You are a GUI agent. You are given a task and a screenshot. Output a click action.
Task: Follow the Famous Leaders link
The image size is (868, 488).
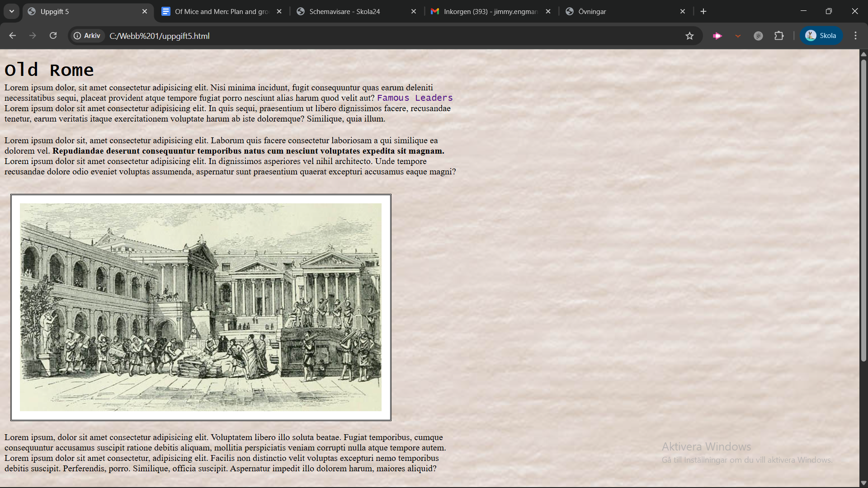pyautogui.click(x=415, y=98)
